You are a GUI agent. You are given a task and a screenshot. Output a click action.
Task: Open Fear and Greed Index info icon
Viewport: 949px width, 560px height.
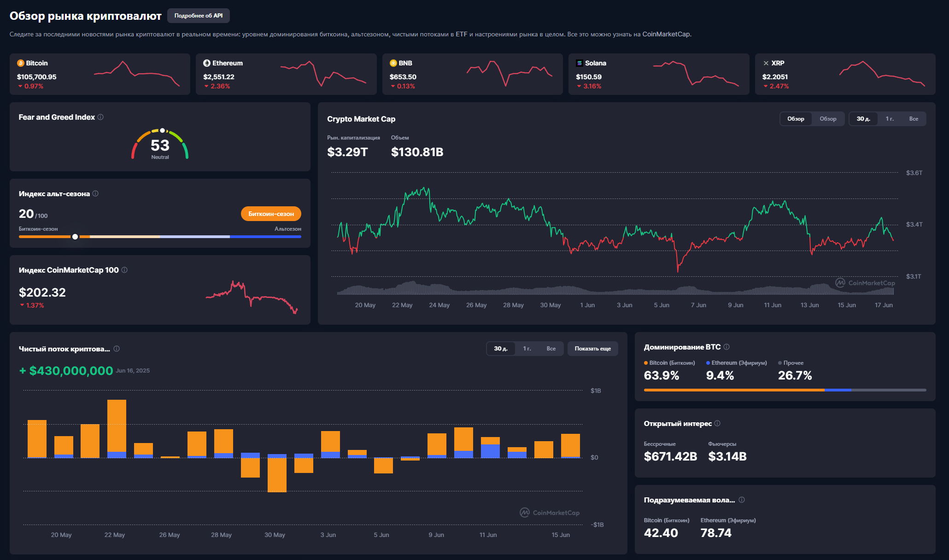click(x=100, y=117)
